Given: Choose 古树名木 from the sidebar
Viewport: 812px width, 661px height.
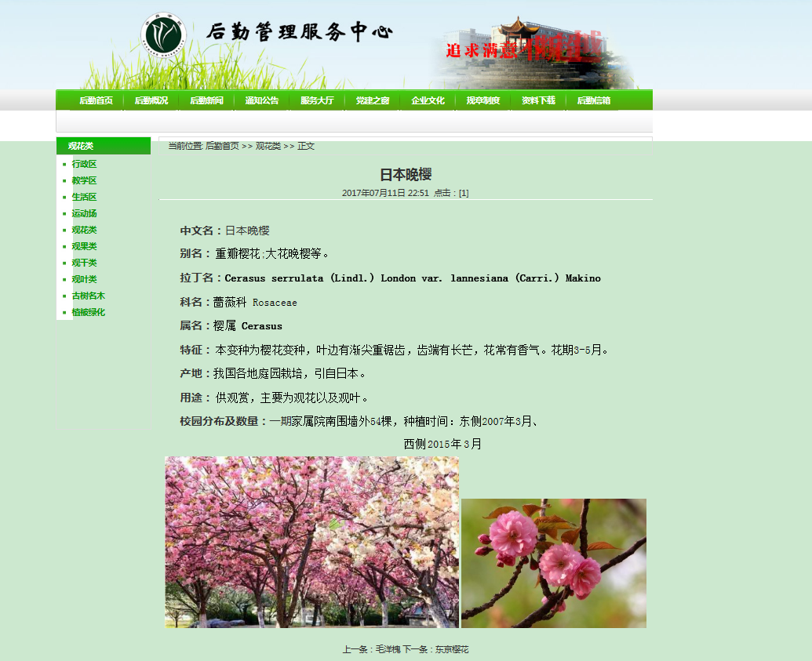Looking at the screenshot, I should 88,296.
